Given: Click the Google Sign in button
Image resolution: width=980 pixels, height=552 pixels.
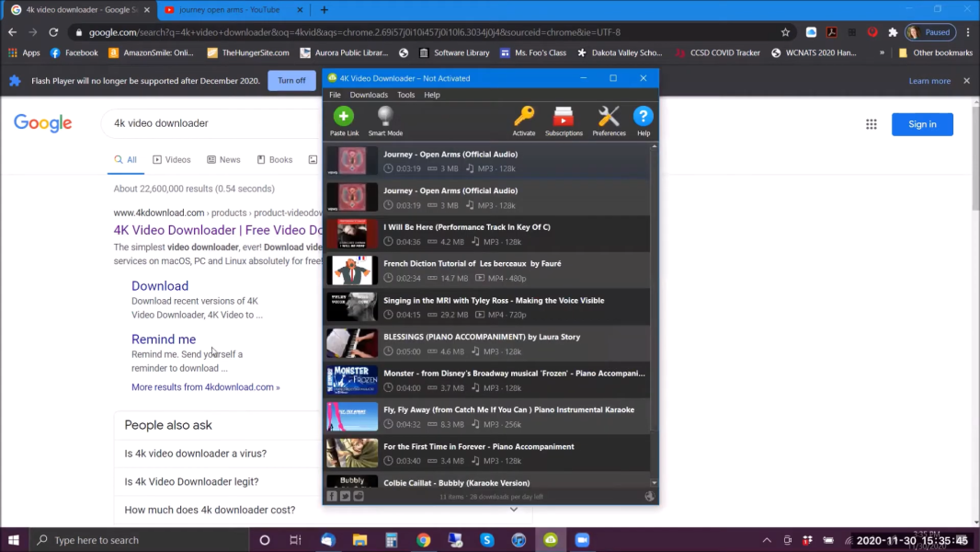Looking at the screenshot, I should 922,124.
